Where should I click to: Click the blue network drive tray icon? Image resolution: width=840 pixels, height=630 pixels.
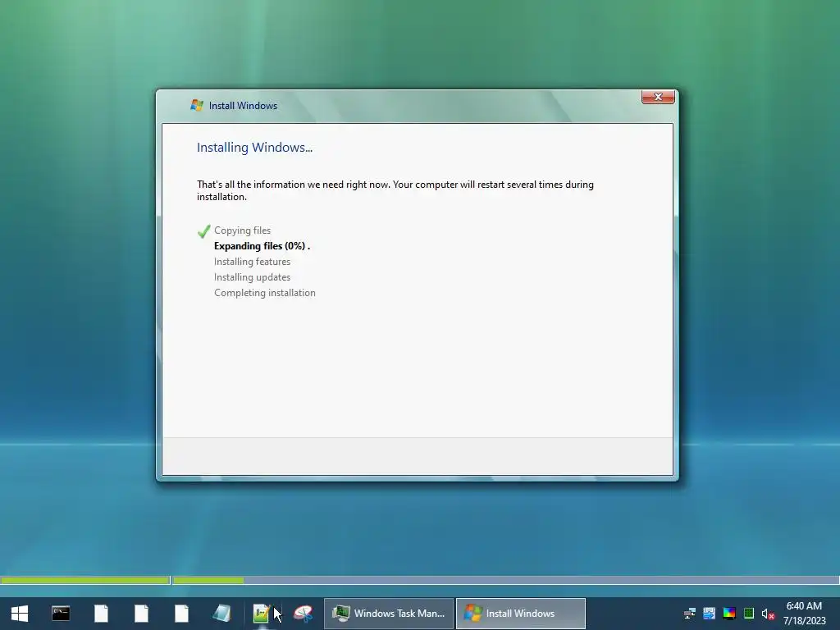coord(710,614)
